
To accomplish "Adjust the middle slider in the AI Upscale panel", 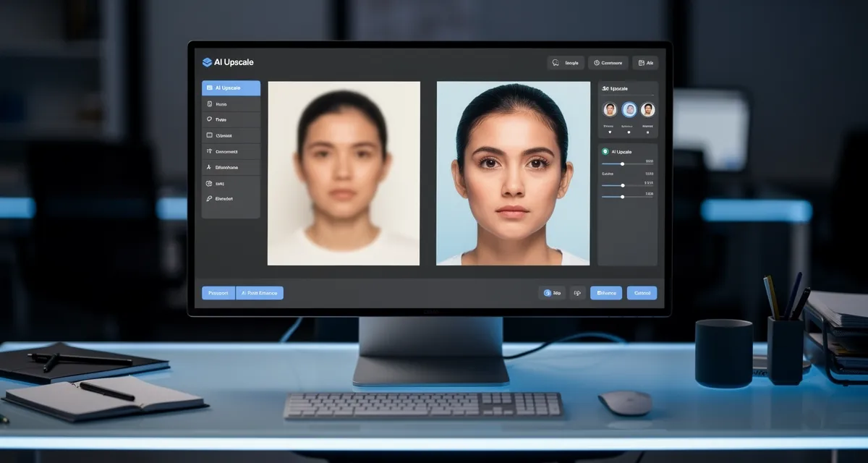I will point(627,185).
